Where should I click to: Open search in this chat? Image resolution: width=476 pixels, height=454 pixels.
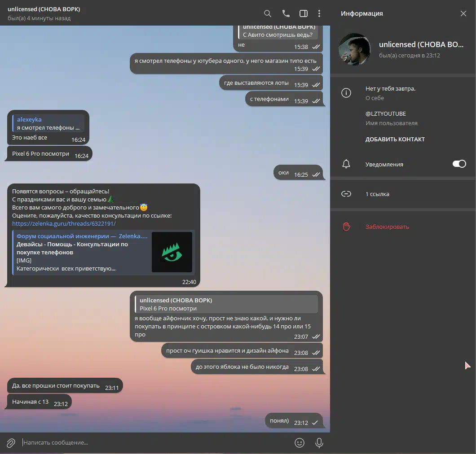(267, 13)
